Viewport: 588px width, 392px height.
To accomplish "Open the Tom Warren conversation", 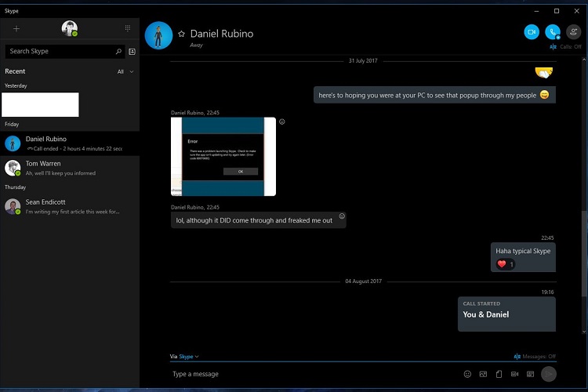I will [70, 168].
